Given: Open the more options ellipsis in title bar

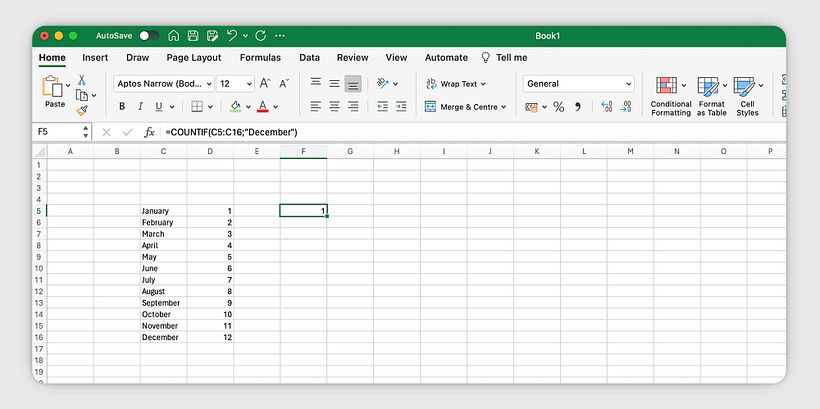Looking at the screenshot, I should click(x=280, y=36).
